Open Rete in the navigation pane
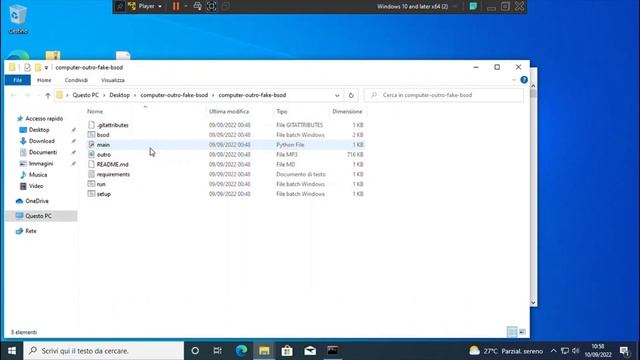Viewport: 640px width, 360px height. pos(31,231)
